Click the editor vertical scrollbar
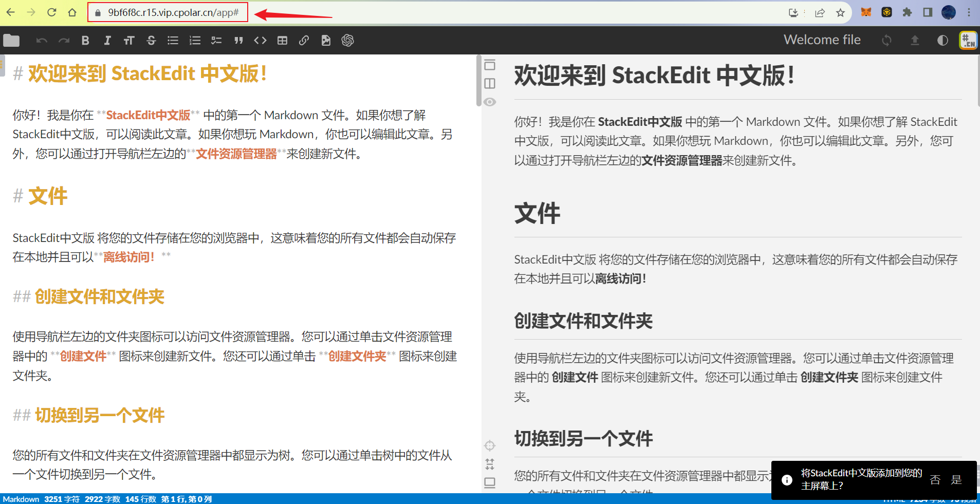Image resolution: width=980 pixels, height=504 pixels. [x=478, y=81]
